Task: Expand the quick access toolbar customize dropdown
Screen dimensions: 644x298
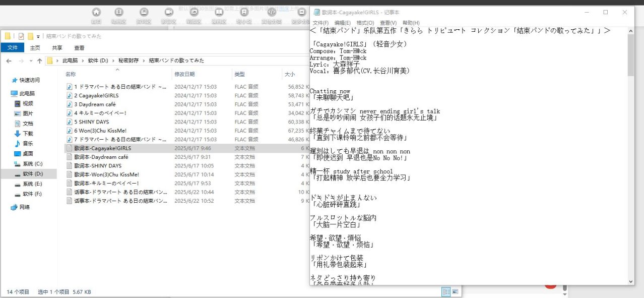Action: point(38,36)
